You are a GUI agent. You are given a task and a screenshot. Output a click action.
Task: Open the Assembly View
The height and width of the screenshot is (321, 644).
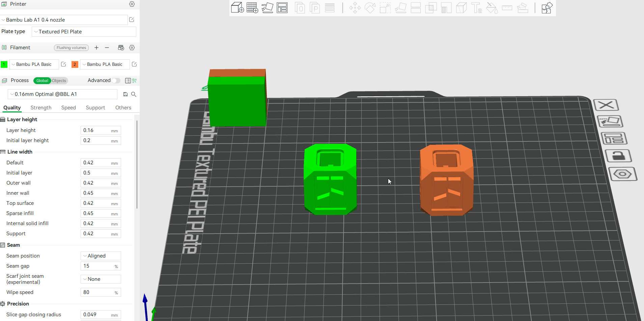coord(547,7)
